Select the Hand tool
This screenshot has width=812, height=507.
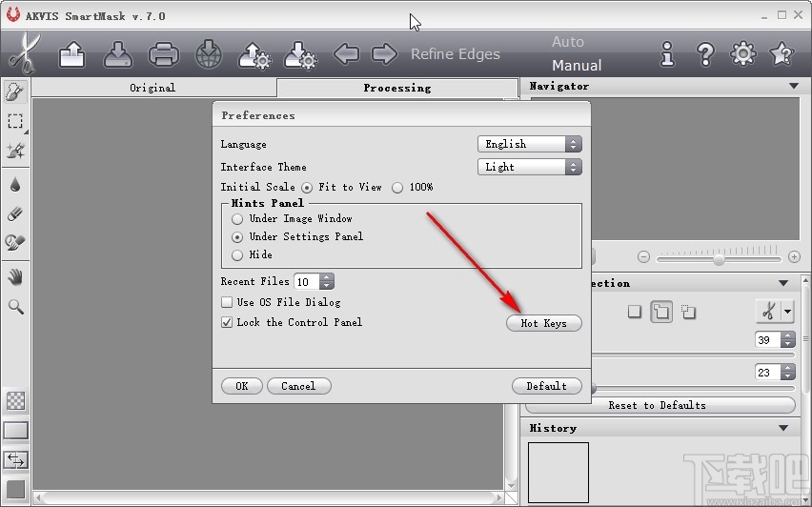[x=15, y=277]
